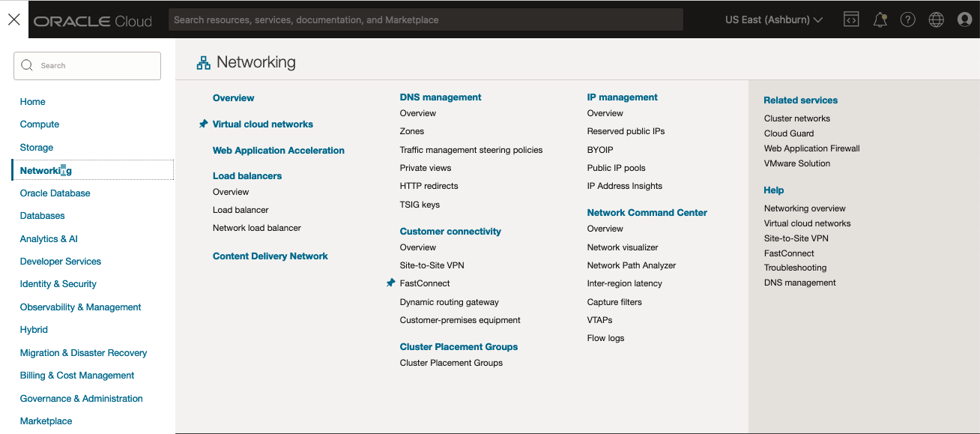
Task: Expand the US East (Ashburn) region dropdown
Action: click(774, 19)
